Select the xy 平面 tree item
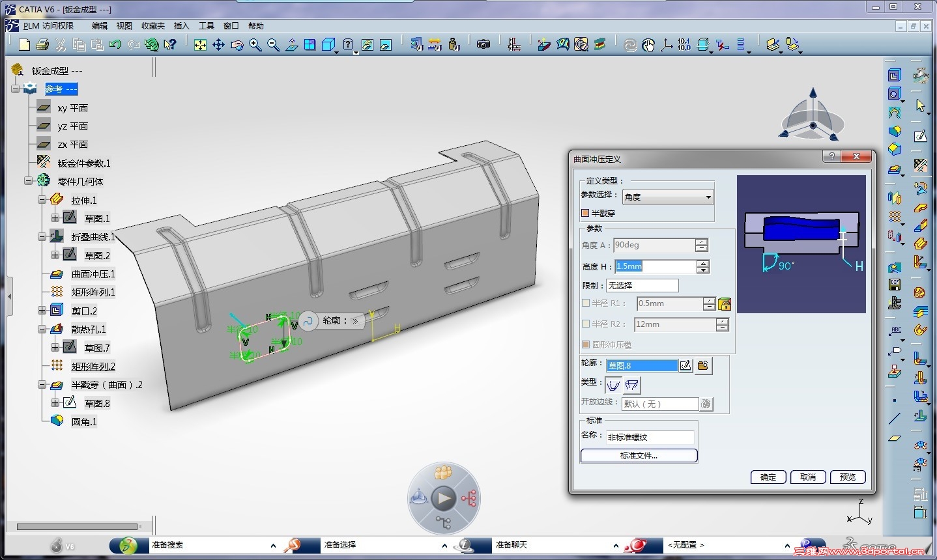Image resolution: width=937 pixels, height=560 pixels. (x=72, y=108)
